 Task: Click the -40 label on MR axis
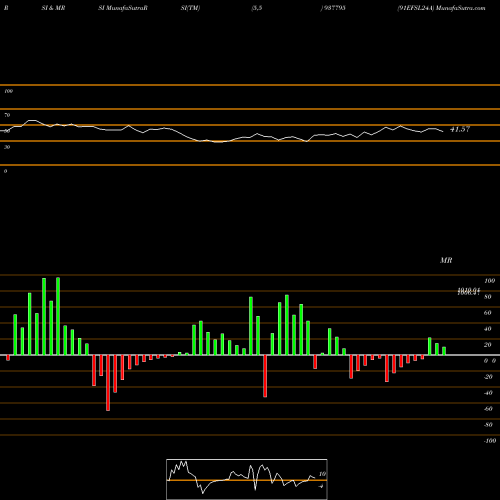point(488,393)
